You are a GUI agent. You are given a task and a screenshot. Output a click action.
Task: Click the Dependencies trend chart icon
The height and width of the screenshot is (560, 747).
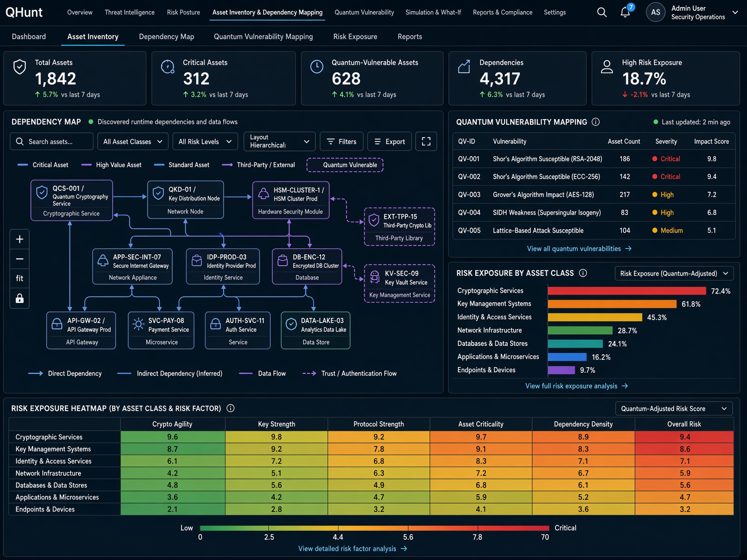pyautogui.click(x=464, y=67)
